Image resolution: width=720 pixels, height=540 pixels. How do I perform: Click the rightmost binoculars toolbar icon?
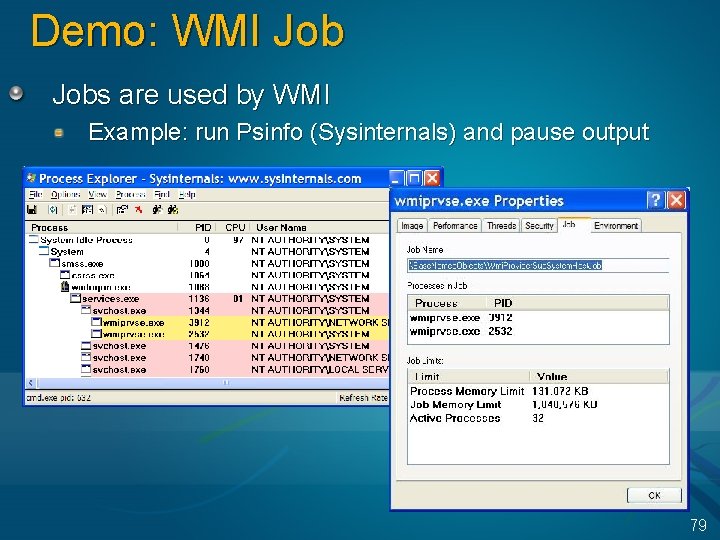(173, 210)
